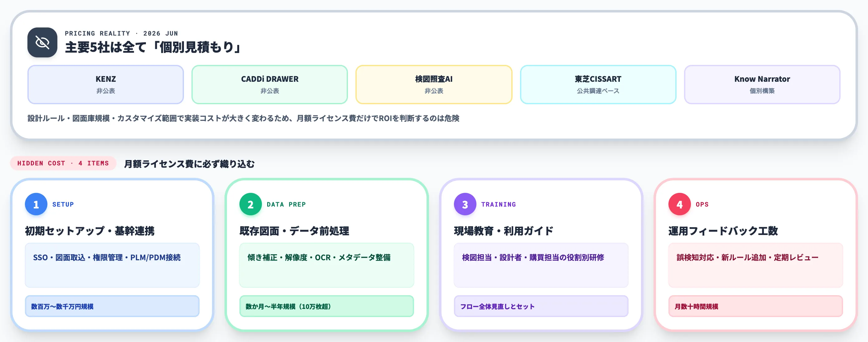
Task: Click 非公表 under 検図照査AI
Action: (434, 91)
